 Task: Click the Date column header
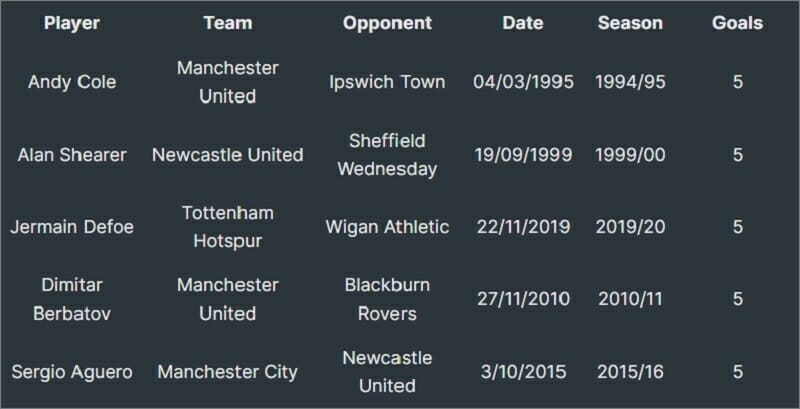[x=523, y=23]
